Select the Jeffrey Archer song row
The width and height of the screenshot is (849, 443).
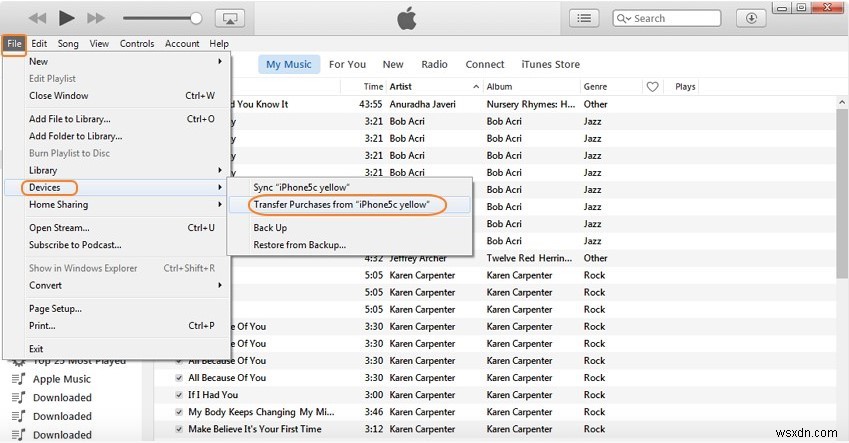pos(495,258)
